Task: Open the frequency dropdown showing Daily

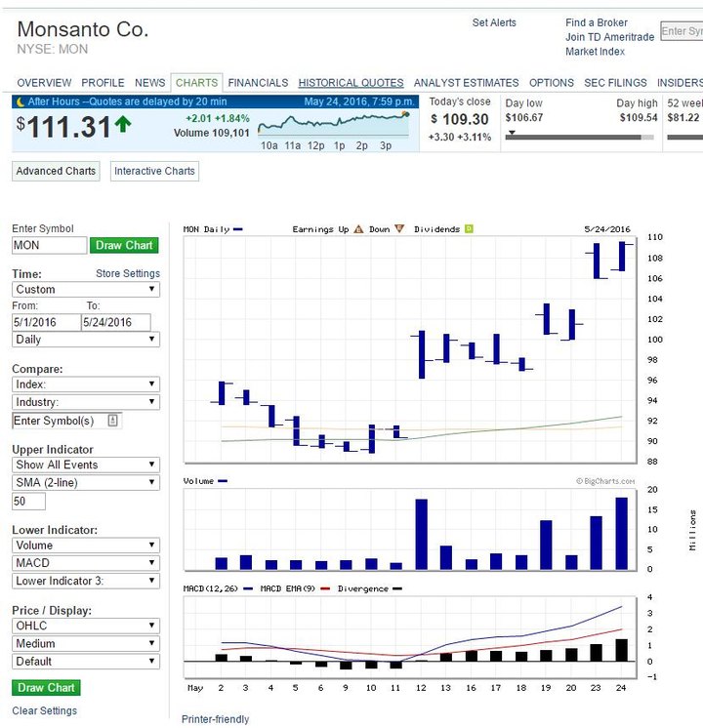Action: [x=86, y=340]
